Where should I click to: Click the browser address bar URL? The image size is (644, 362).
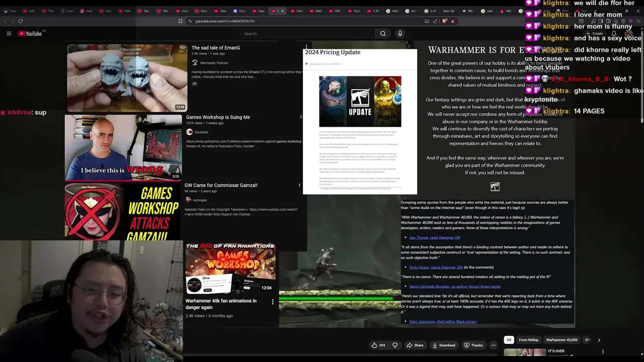[x=225, y=21]
